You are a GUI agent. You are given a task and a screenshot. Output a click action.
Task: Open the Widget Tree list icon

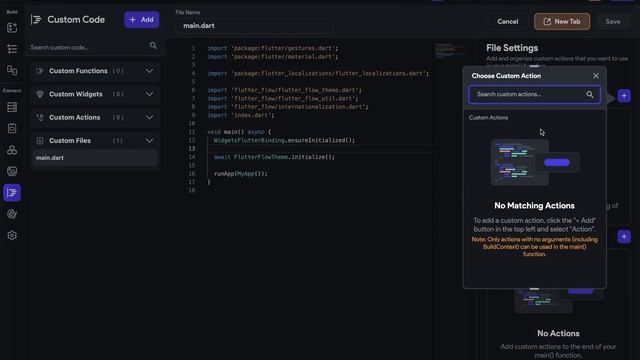click(12, 49)
